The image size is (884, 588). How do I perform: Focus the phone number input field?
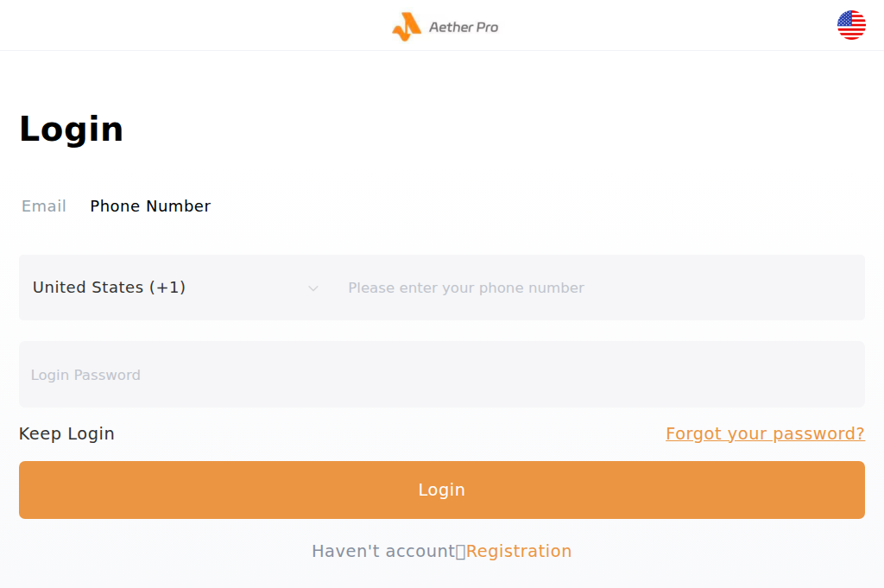pos(596,288)
